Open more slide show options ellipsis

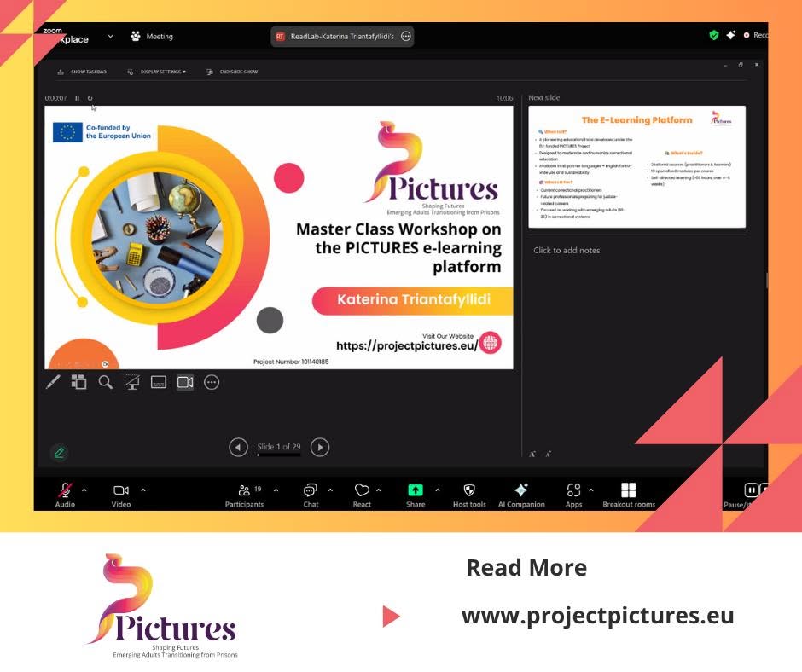coord(212,382)
